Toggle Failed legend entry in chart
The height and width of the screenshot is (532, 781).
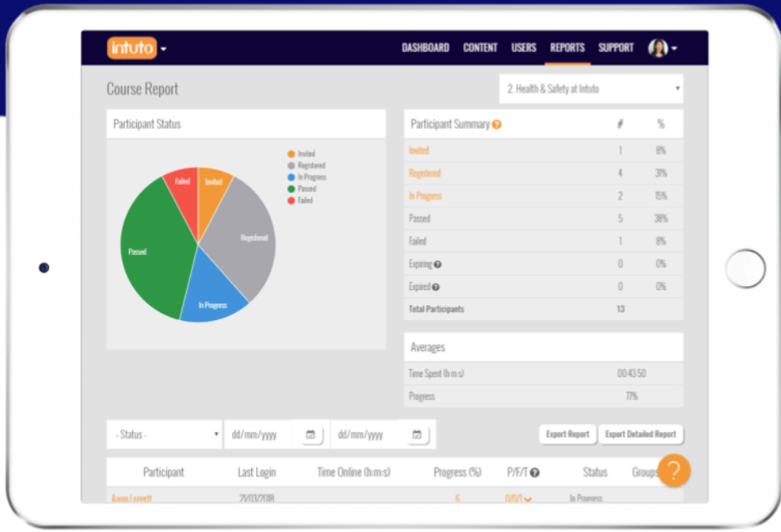[300, 200]
